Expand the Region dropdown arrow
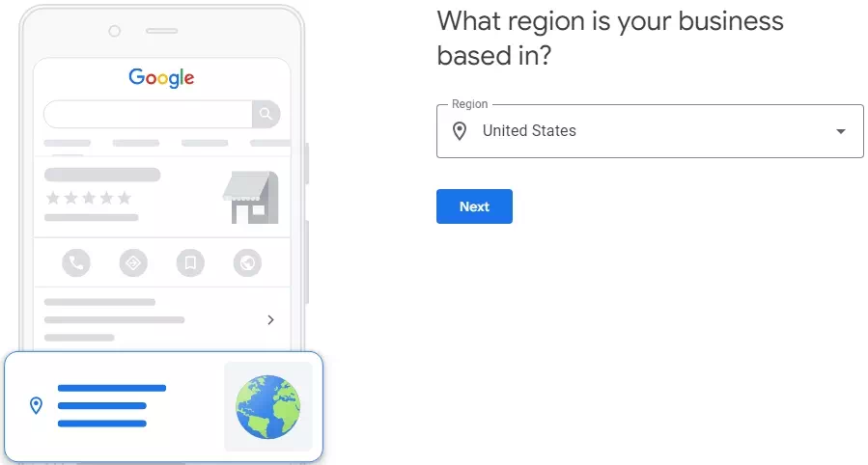The width and height of the screenshot is (868, 465). click(840, 131)
